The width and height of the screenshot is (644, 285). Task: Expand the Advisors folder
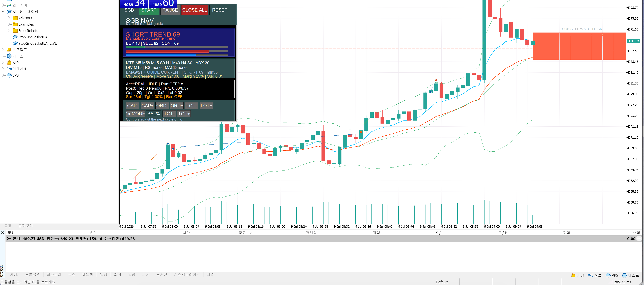point(9,18)
